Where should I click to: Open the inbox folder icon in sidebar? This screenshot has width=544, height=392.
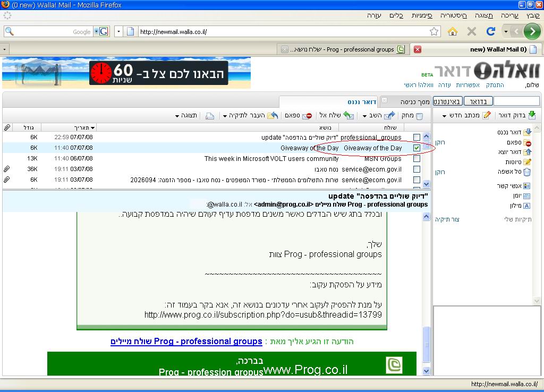pos(528,132)
